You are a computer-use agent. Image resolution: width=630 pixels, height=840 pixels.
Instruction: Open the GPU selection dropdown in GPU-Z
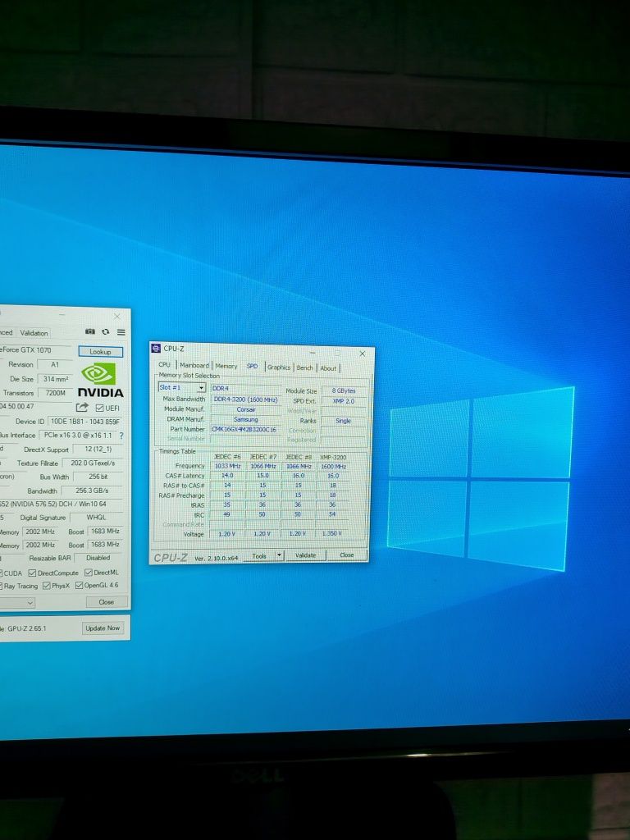point(17,603)
